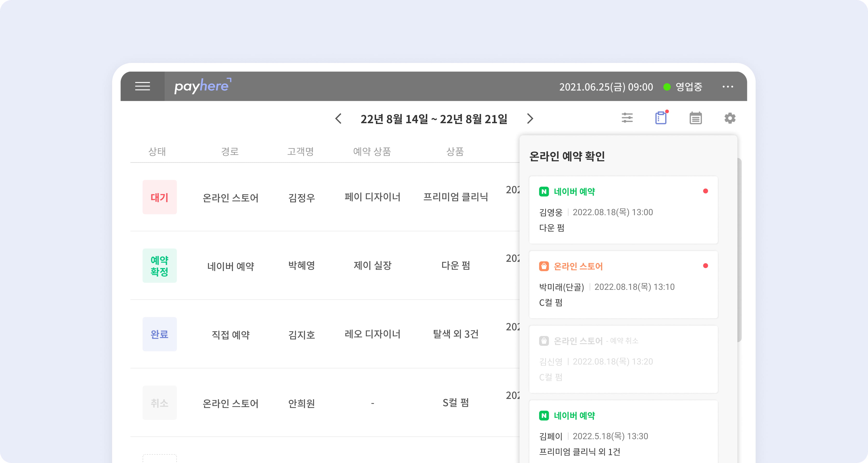This screenshot has width=868, height=463.
Task: Click the header date 2021.06.25(금) 09:00
Action: click(606, 87)
